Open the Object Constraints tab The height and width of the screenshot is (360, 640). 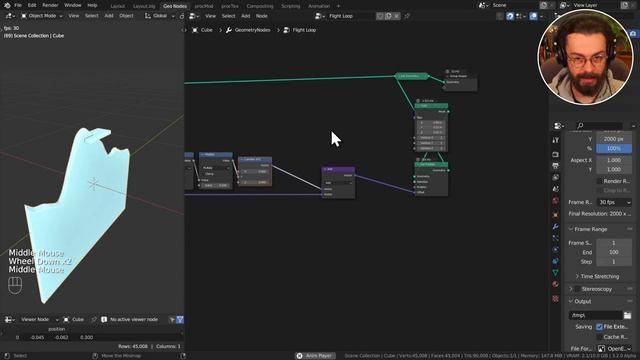556,261
